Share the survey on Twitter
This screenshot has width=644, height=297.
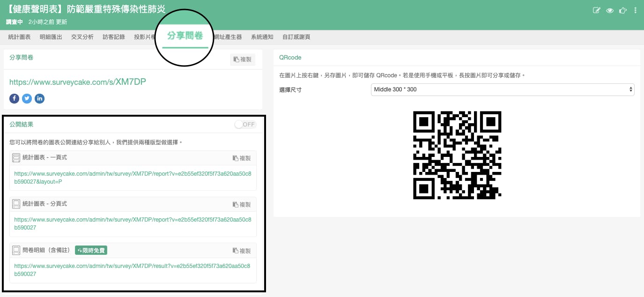click(27, 98)
